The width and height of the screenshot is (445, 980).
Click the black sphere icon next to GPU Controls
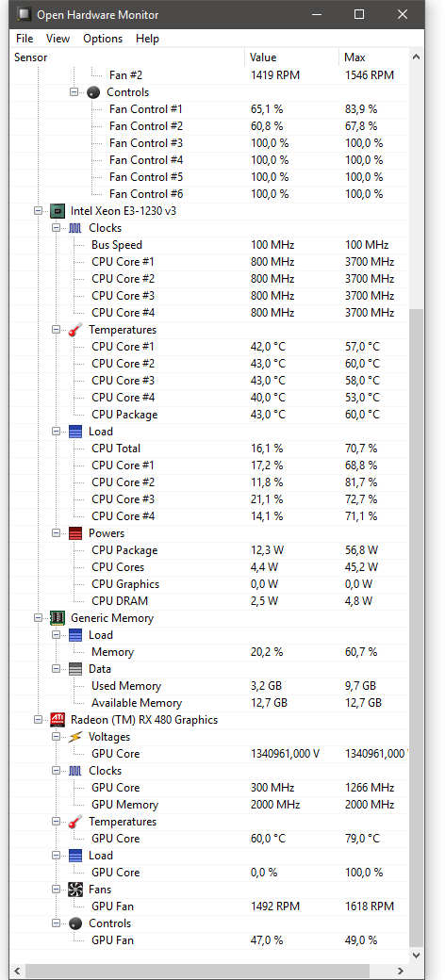point(75,923)
